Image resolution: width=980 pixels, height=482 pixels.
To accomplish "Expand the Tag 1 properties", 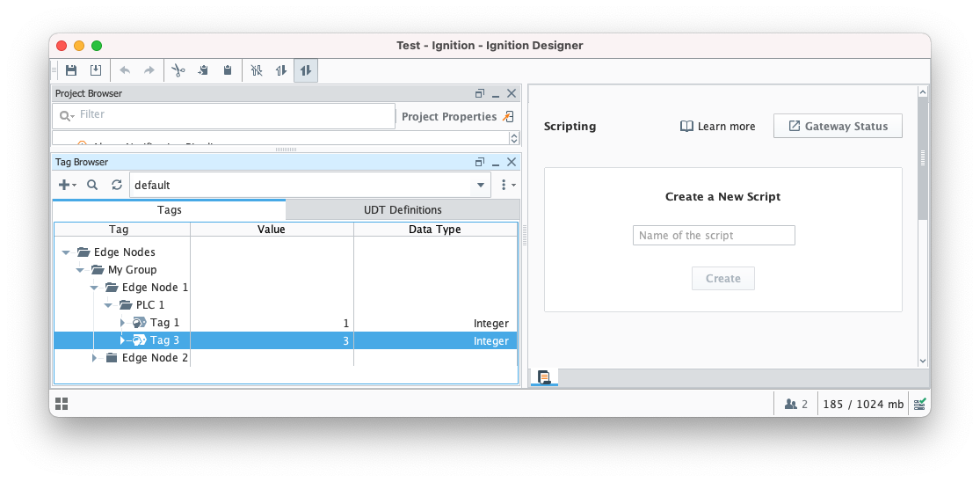I will pos(122,323).
